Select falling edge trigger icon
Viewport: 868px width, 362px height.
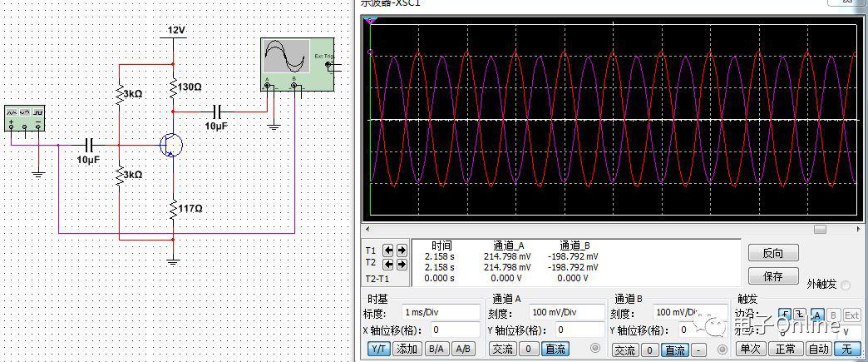(x=799, y=315)
